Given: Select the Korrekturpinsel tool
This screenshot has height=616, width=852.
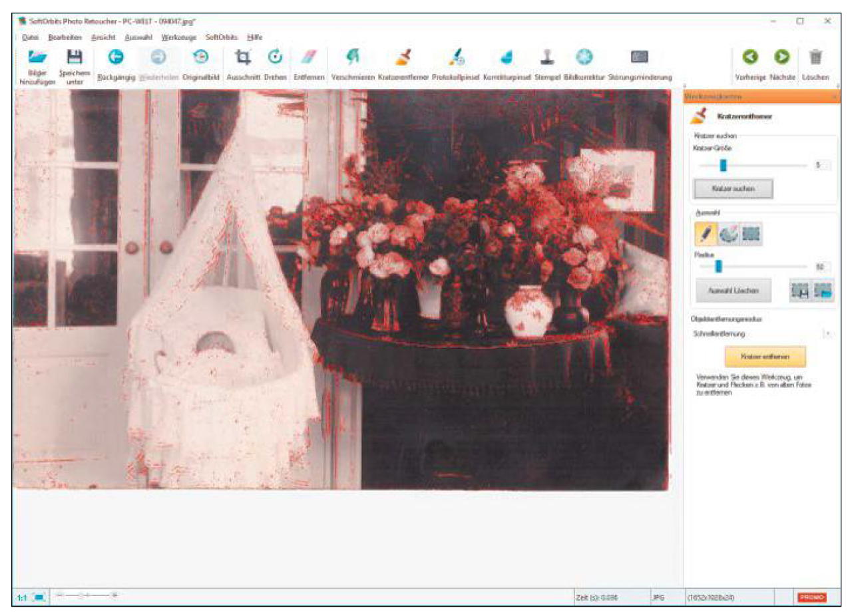Looking at the screenshot, I should click(x=506, y=59).
